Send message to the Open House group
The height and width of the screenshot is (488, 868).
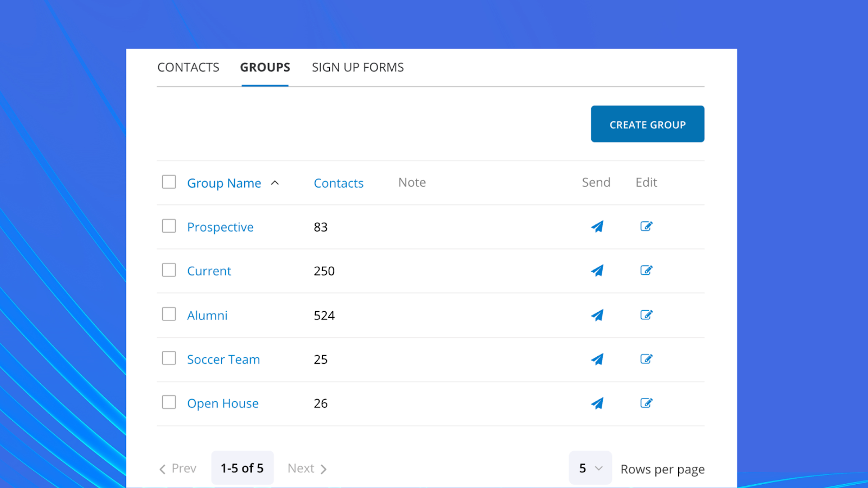click(597, 403)
